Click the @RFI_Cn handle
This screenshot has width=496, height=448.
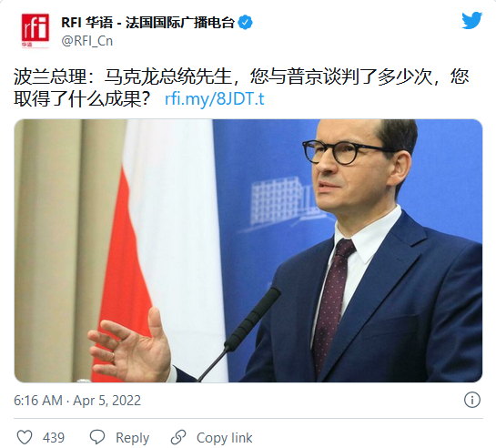87,41
